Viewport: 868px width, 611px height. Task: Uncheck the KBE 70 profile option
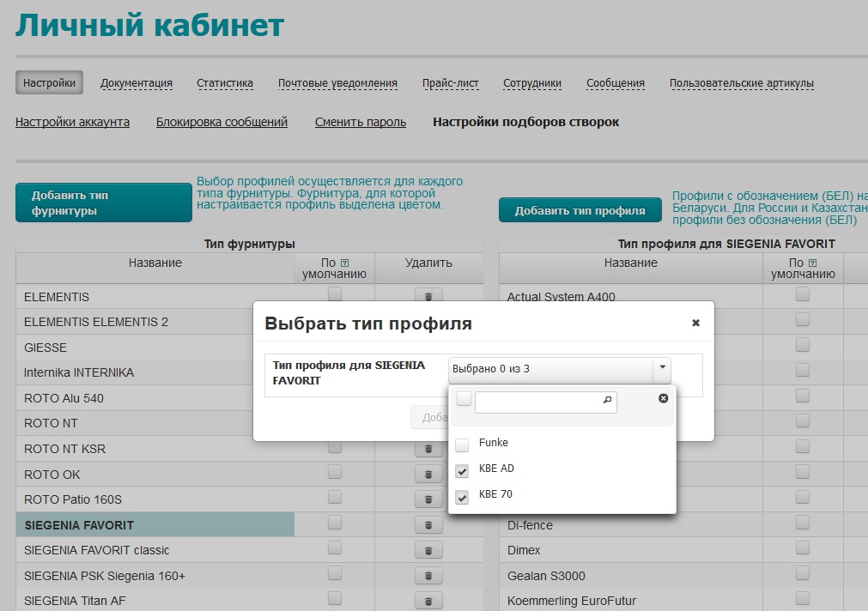[462, 496]
